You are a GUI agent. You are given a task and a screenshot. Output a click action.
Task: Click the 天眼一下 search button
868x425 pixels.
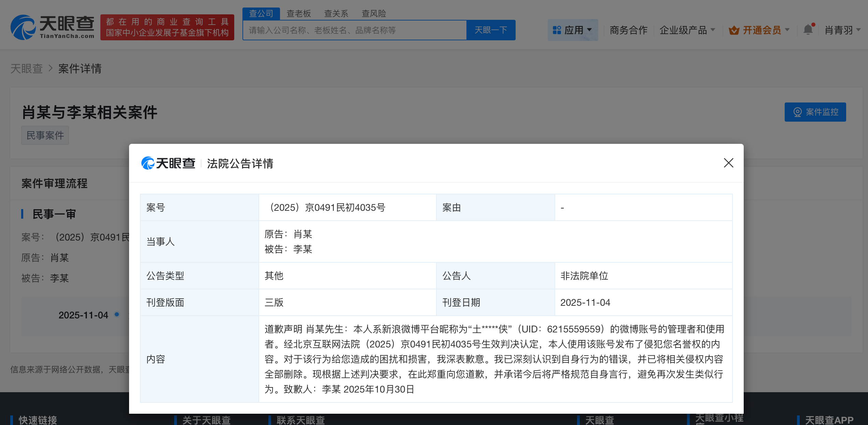[x=491, y=30]
